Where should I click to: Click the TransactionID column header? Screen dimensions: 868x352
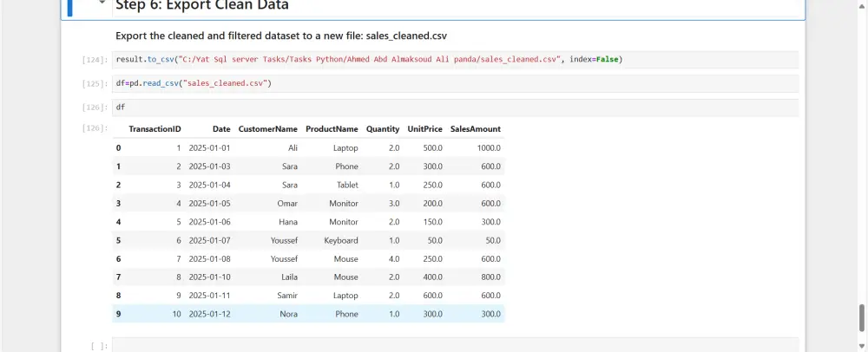[x=155, y=129]
